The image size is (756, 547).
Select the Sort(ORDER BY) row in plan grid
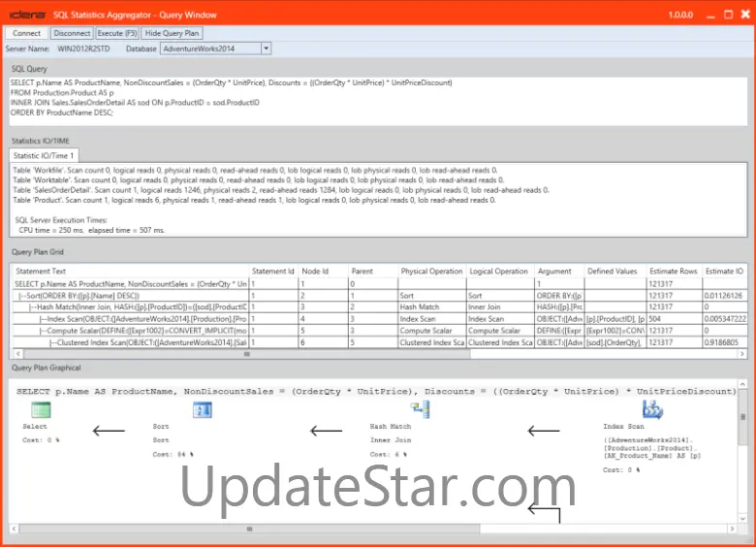coord(378,296)
